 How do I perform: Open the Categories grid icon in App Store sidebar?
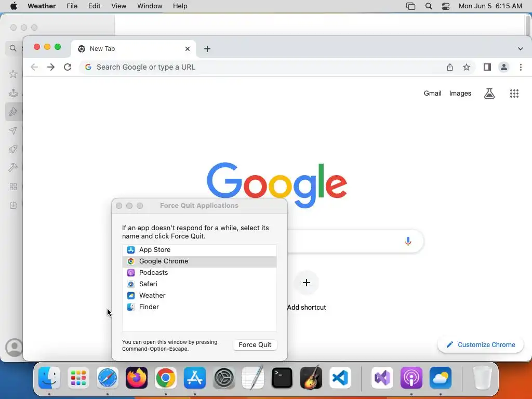(x=13, y=187)
